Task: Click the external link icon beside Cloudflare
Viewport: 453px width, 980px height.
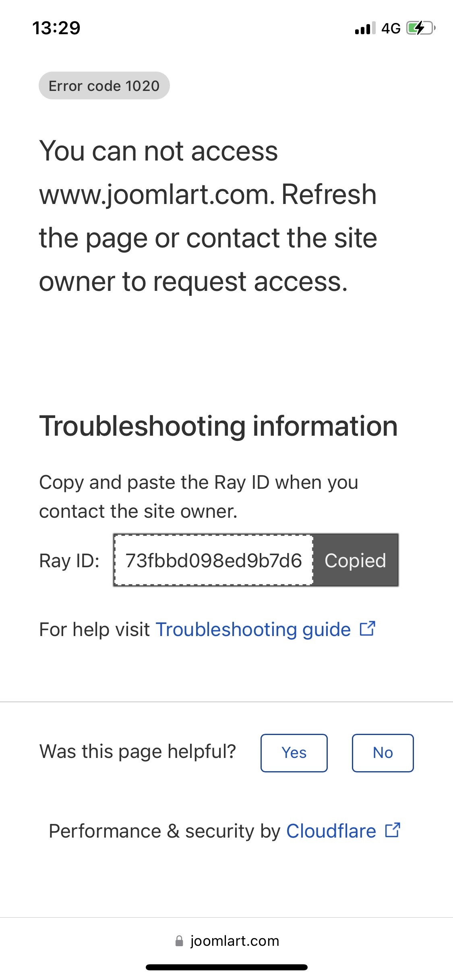Action: pos(393,830)
